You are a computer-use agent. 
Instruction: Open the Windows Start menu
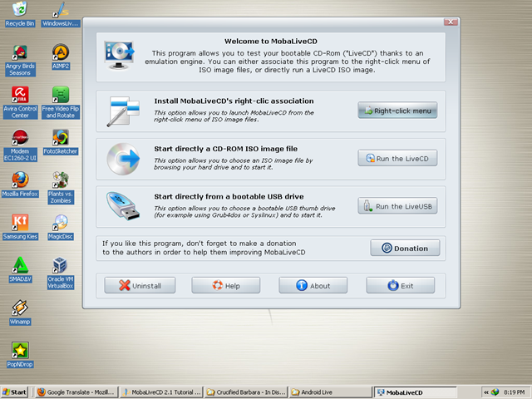(14, 392)
